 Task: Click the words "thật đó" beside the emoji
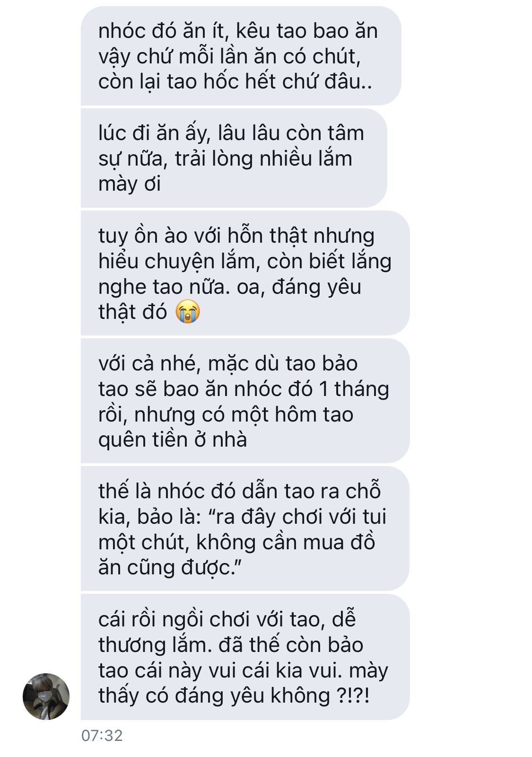(x=133, y=312)
